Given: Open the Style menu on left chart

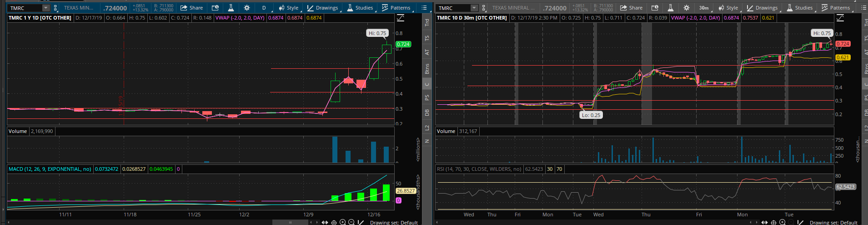Looking at the screenshot, I should (x=288, y=8).
